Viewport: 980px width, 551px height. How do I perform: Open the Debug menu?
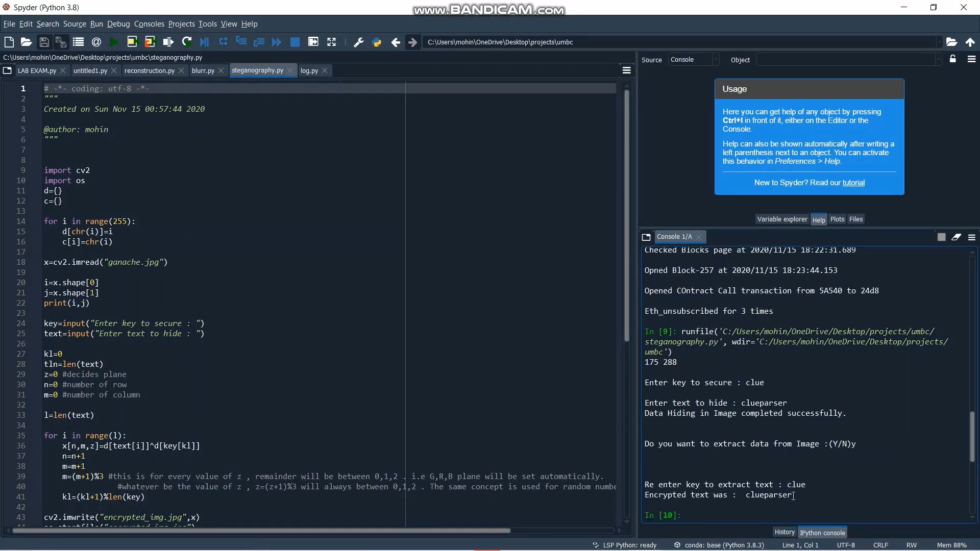118,24
